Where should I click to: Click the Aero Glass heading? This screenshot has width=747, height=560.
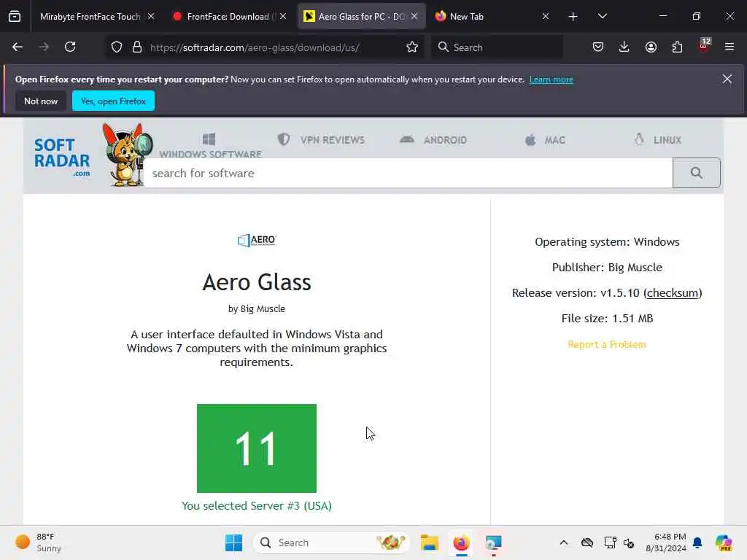(257, 282)
